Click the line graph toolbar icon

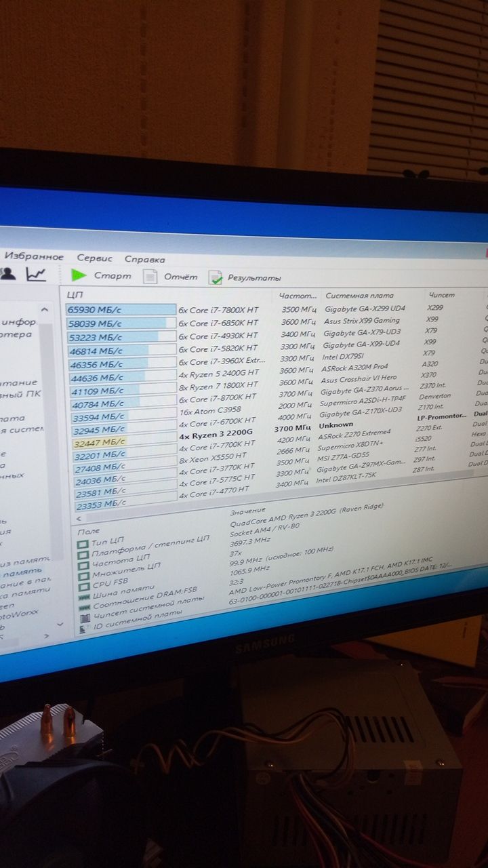tap(36, 274)
